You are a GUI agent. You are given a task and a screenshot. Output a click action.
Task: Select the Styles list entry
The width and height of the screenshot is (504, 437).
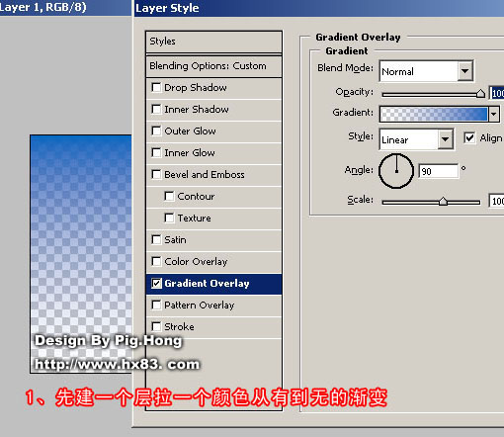click(213, 42)
